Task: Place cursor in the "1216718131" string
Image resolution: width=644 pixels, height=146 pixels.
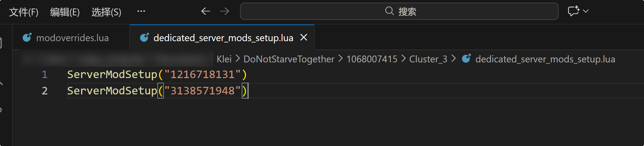Action: pyautogui.click(x=202, y=74)
